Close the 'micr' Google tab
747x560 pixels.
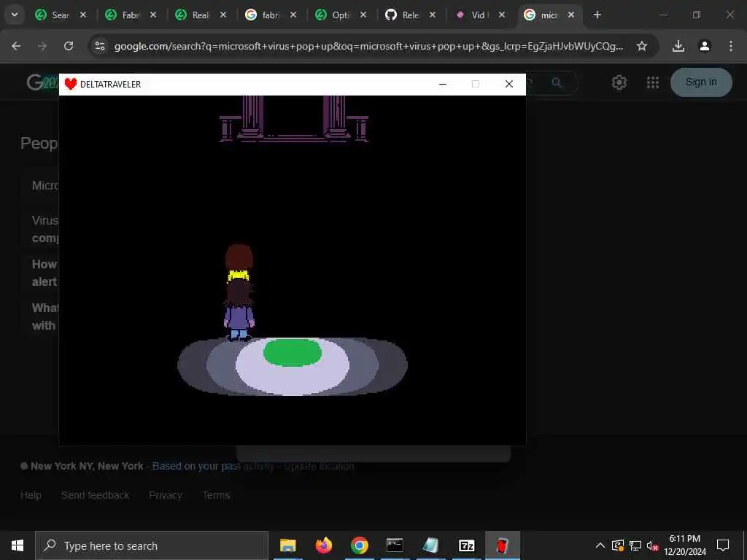pos(571,15)
